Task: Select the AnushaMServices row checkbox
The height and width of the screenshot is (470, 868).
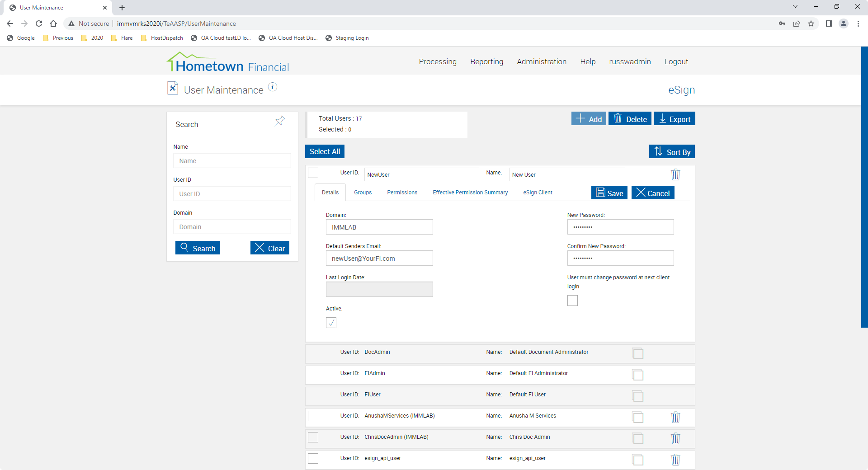Action: pyautogui.click(x=313, y=416)
